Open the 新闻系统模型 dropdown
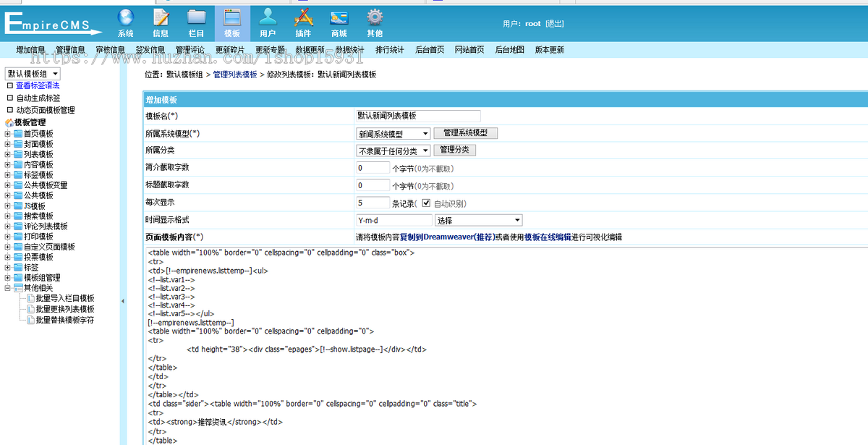Viewport: 868px width, 445px height. pyautogui.click(x=393, y=134)
